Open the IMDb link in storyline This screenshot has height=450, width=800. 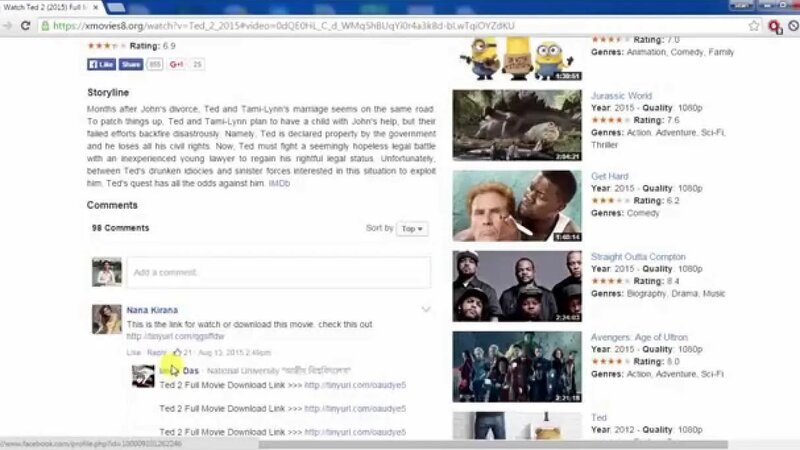[279, 183]
